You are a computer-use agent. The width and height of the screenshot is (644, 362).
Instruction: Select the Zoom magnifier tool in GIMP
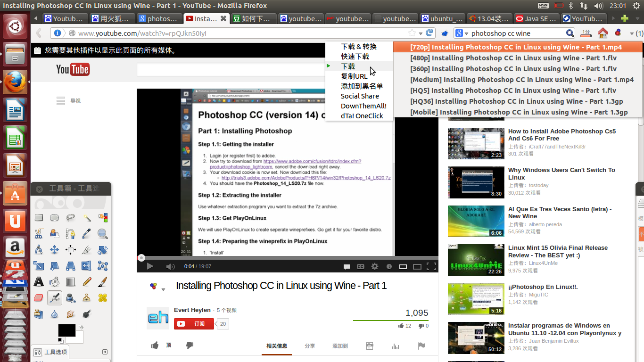click(103, 234)
